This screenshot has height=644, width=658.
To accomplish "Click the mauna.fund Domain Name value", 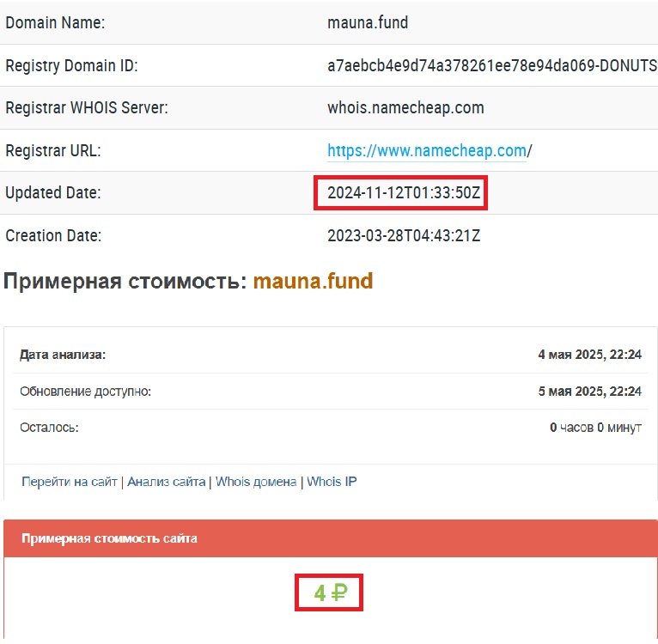I will (368, 23).
